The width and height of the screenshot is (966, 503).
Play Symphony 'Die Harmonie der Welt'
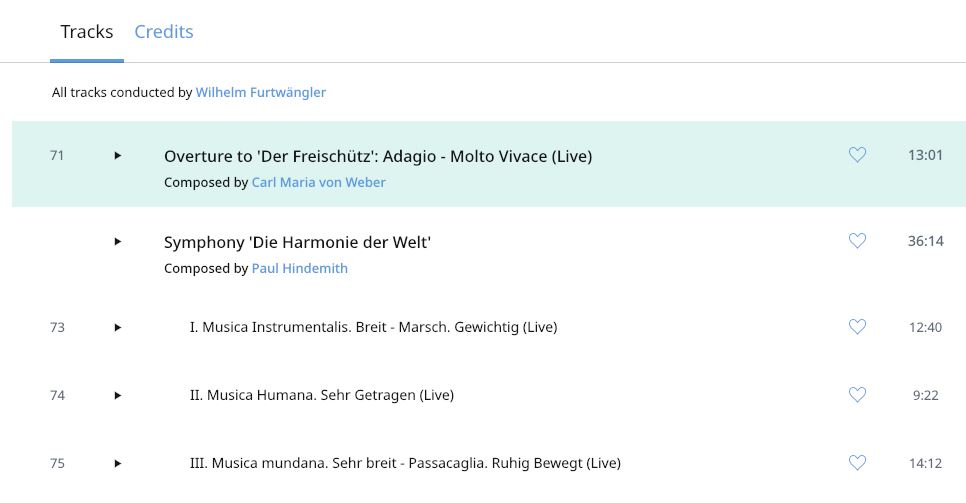118,242
